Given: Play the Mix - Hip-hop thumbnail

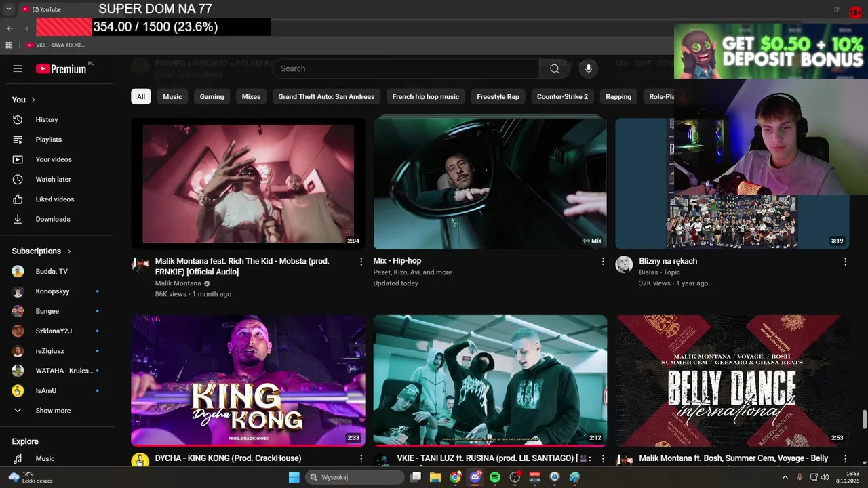Looking at the screenshot, I should [490, 184].
